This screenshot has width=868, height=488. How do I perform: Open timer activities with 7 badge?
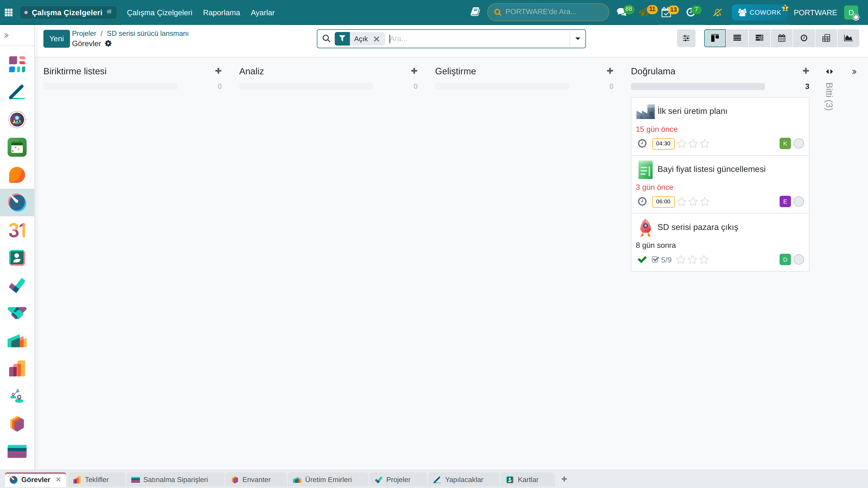pos(690,12)
